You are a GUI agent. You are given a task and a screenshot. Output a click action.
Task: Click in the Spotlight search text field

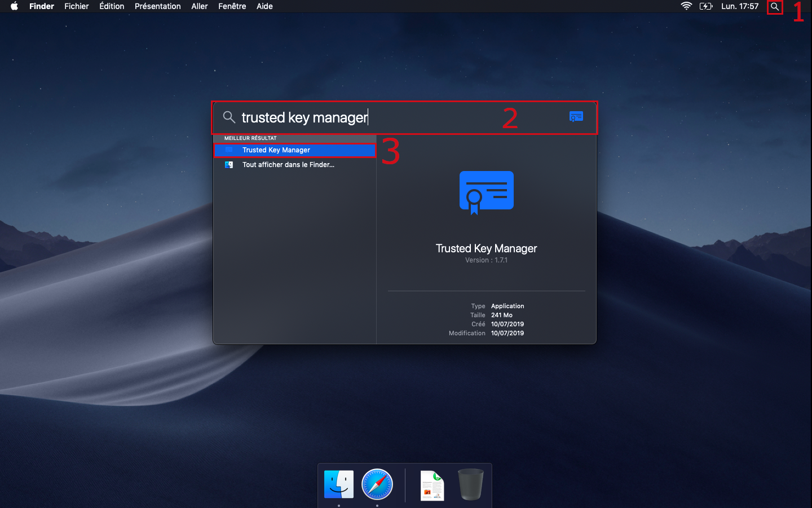[361, 117]
